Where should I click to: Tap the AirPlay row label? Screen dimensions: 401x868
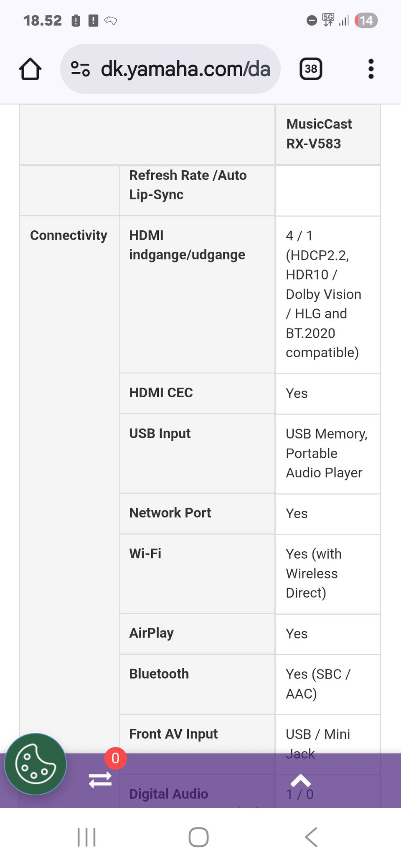151,633
